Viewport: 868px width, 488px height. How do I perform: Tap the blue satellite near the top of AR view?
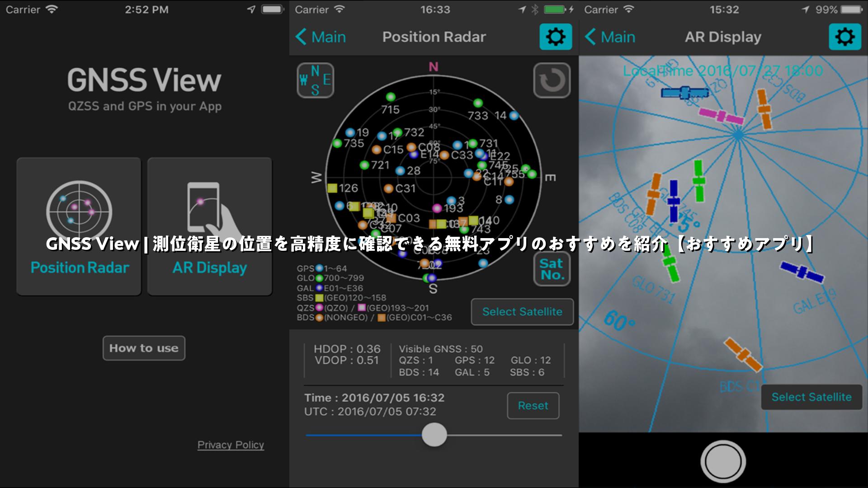(685, 93)
